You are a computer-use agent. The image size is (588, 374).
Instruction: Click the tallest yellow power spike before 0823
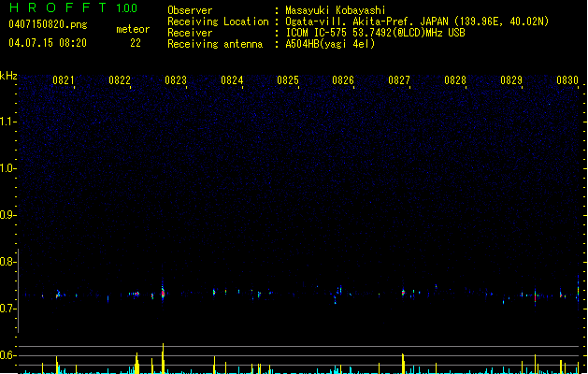point(163,358)
